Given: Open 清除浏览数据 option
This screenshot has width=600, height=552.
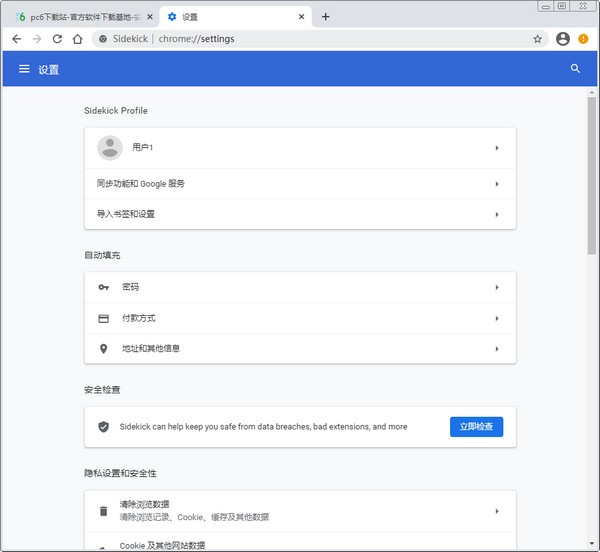Looking at the screenshot, I should (300, 511).
